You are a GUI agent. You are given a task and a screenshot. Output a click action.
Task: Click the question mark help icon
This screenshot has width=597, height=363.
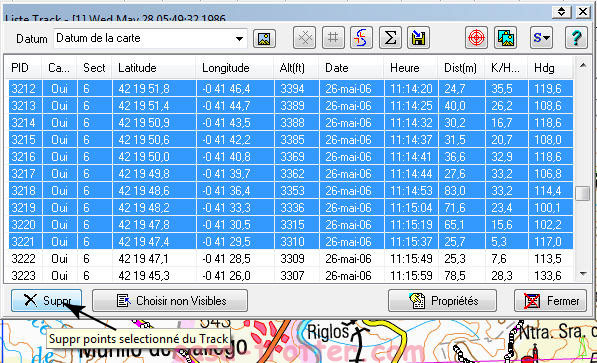pyautogui.click(x=576, y=38)
